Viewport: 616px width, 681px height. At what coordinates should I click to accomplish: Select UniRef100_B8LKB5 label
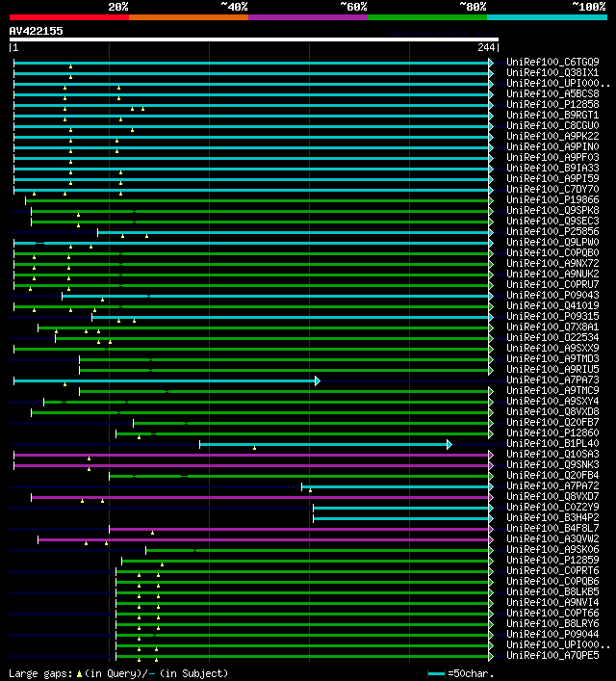(x=552, y=592)
